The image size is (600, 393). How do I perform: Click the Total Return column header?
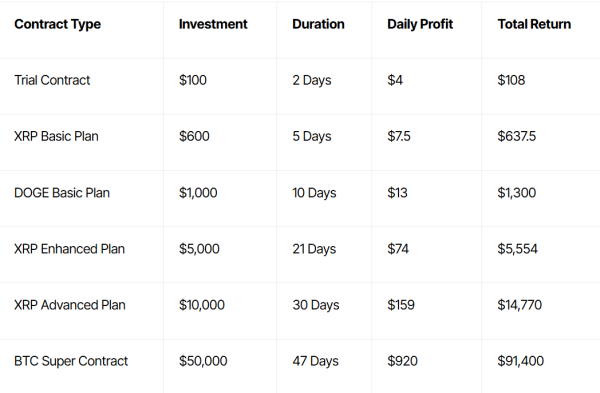pos(534,24)
